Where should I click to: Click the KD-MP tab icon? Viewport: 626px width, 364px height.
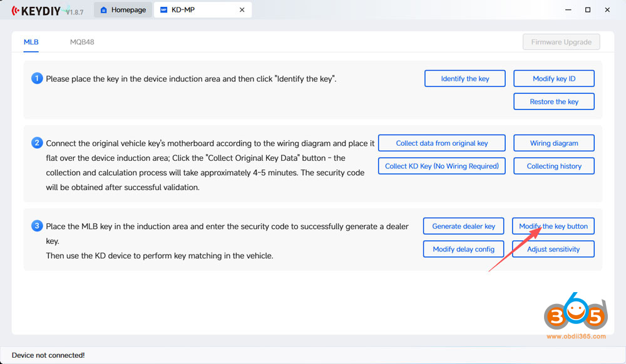164,10
